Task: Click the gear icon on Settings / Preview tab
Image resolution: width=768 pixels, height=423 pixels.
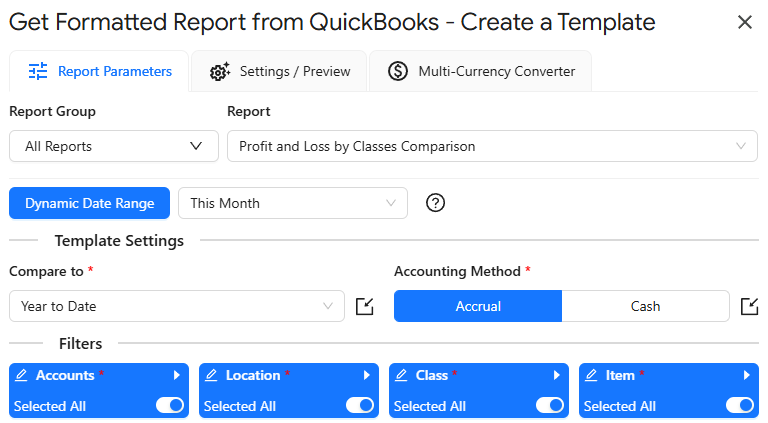Action: point(220,71)
